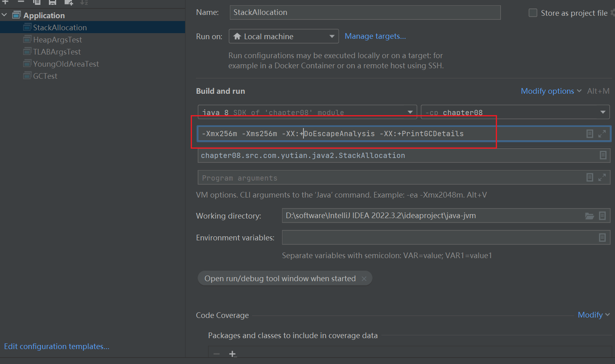
Task: Click Manage targets link
Action: coord(375,36)
